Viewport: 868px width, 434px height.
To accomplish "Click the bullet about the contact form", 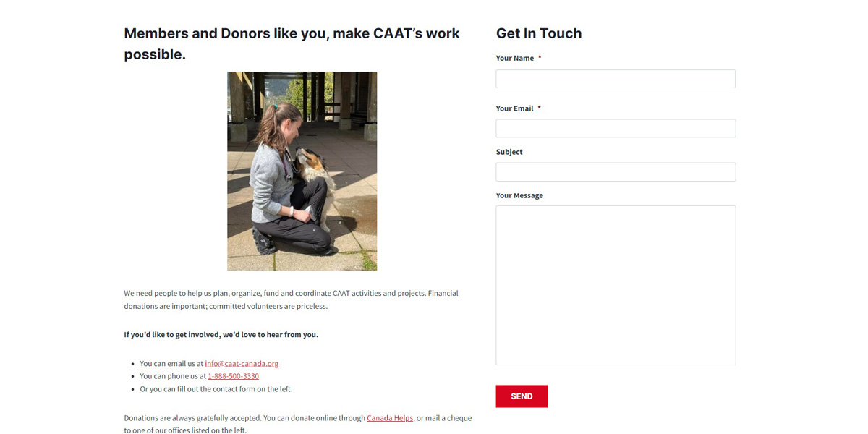I will tap(216, 389).
